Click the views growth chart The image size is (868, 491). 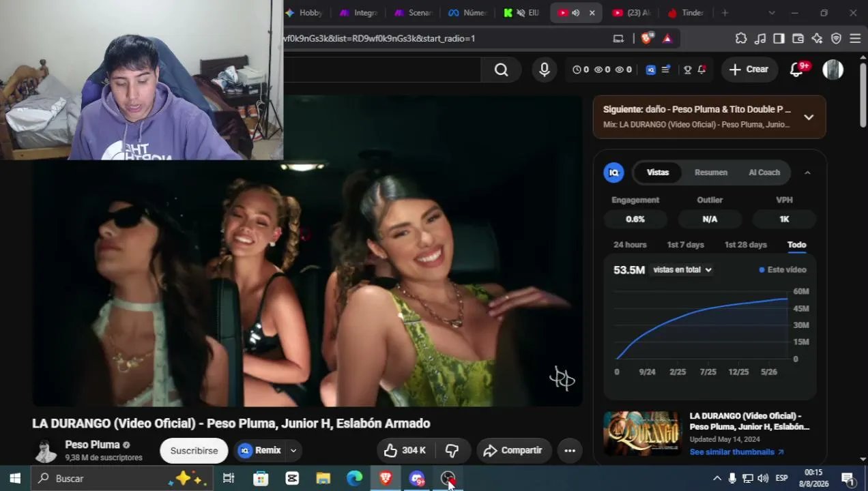701,325
